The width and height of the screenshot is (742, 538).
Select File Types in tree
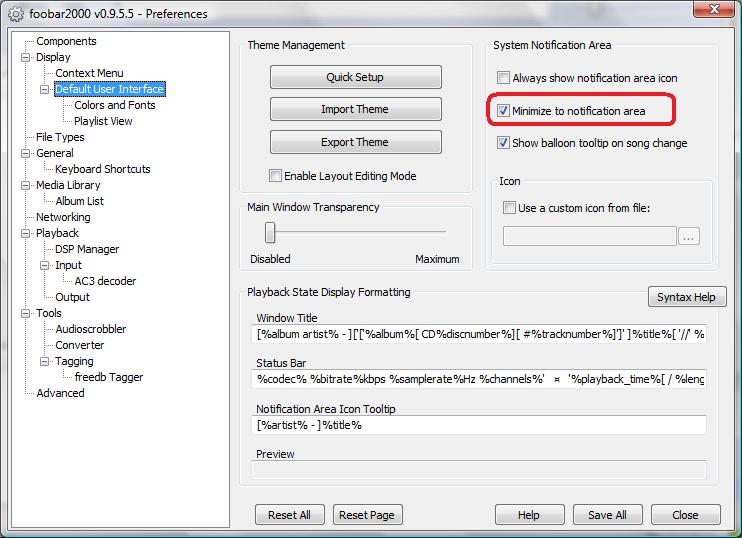point(60,137)
